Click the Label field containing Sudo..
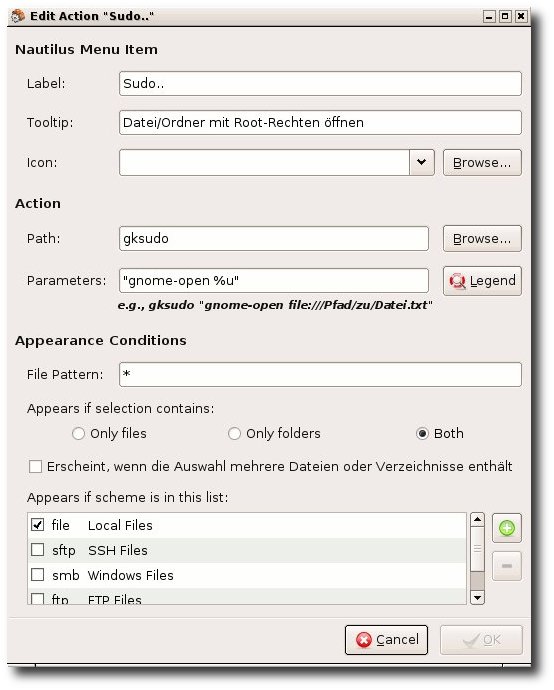Screen dimensions: 554x690 coord(320,84)
